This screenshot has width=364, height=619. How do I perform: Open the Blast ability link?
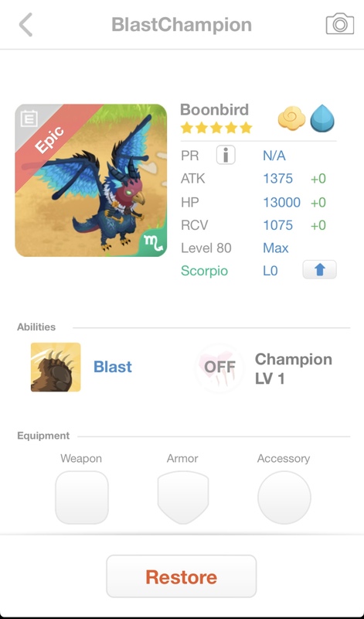click(113, 367)
